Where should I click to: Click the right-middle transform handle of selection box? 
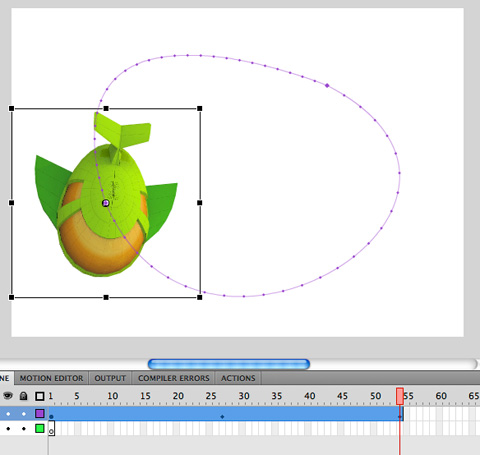tap(200, 203)
